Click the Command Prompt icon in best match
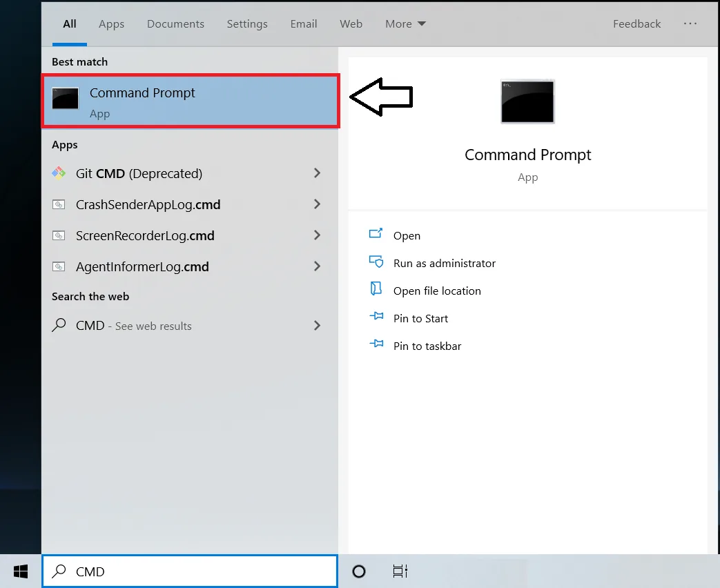The width and height of the screenshot is (720, 588). 65,98
